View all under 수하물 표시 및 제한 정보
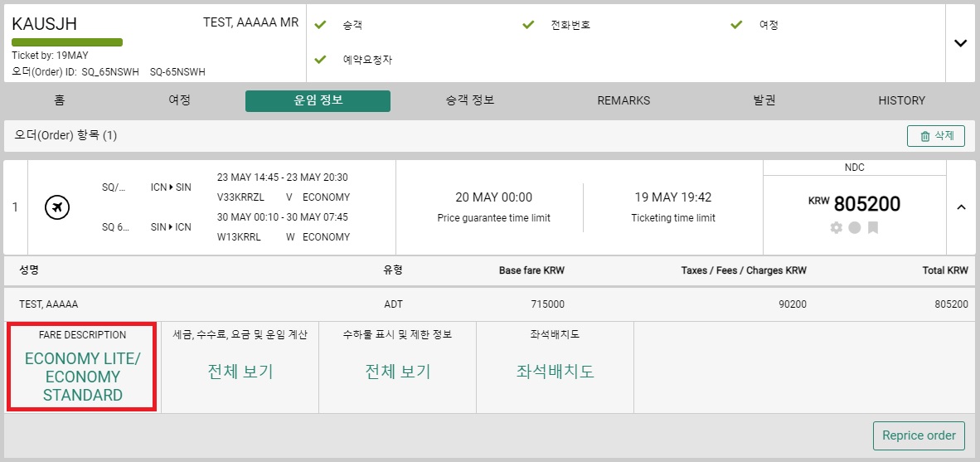This screenshot has height=462, width=980. coord(397,372)
